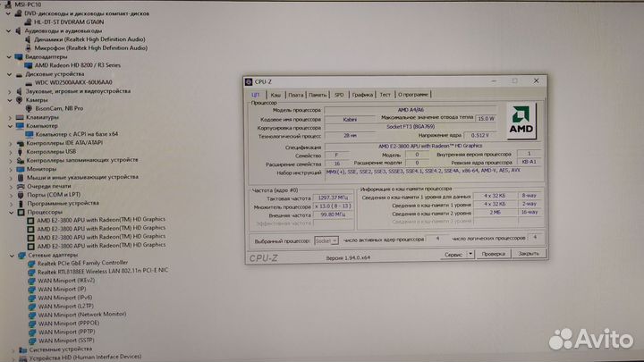Click the Сервис button in CPU-Z
This screenshot has width=644, height=362.
coord(453,255)
